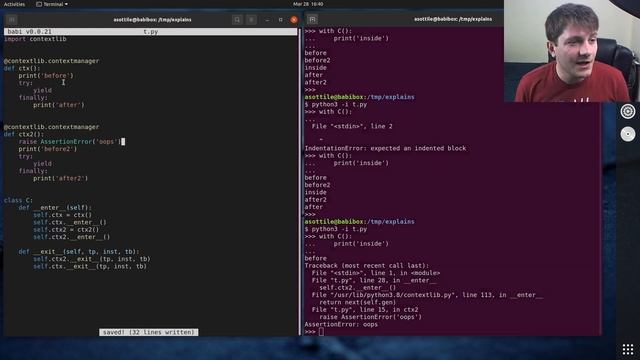Click the print('before2') line
640x360 pixels.
[x=48, y=149]
